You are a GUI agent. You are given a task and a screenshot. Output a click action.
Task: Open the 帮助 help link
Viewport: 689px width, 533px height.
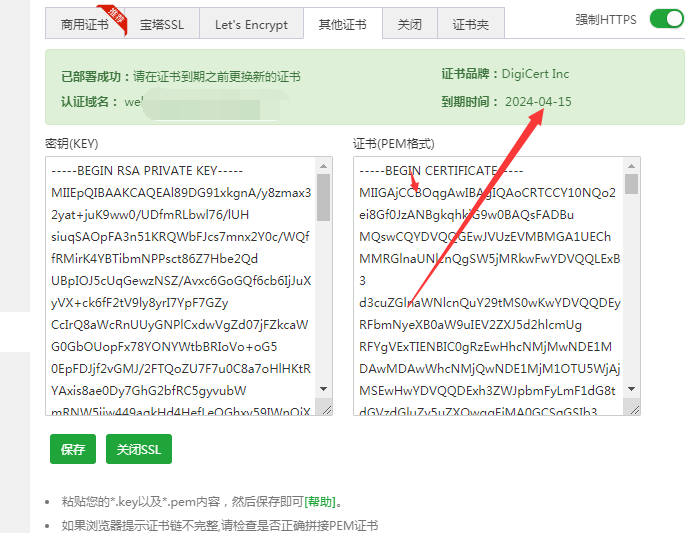point(321,502)
